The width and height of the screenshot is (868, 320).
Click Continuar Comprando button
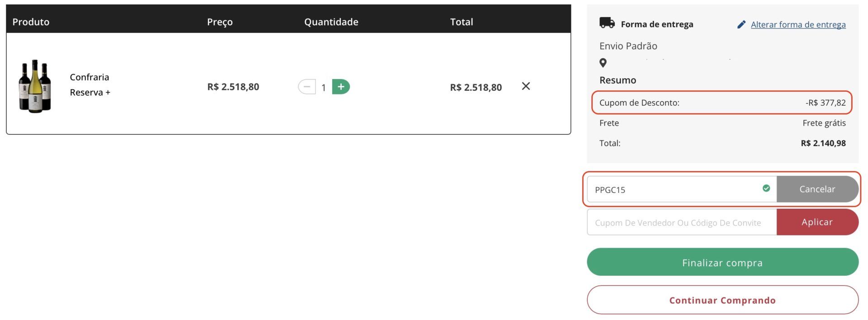(722, 300)
